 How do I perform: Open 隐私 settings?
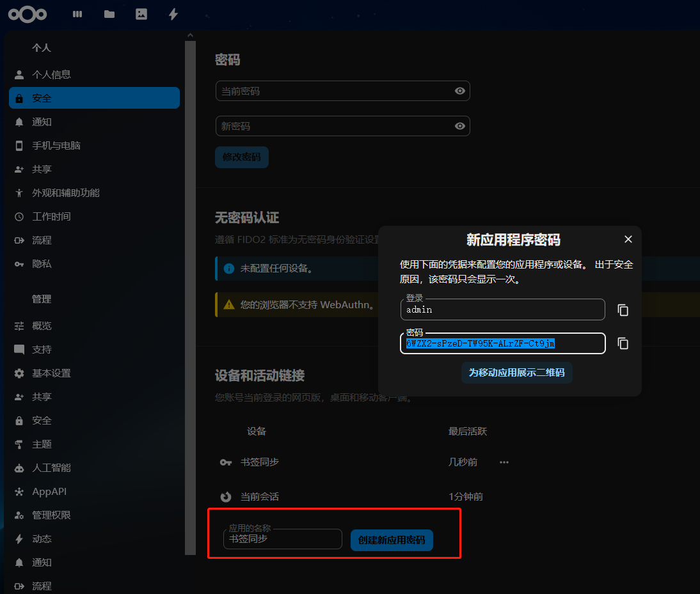(x=94, y=263)
